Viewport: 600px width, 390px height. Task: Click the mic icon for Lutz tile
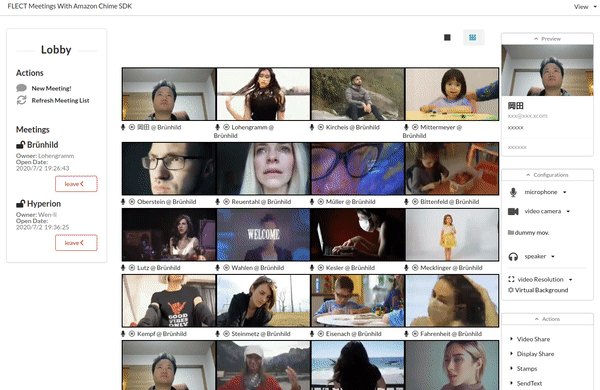pyautogui.click(x=123, y=268)
